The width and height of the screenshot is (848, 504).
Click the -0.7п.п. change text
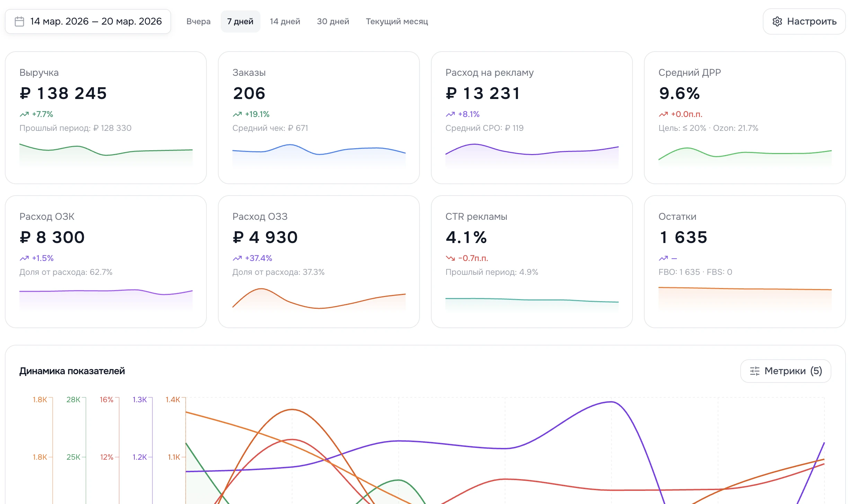pos(473,258)
